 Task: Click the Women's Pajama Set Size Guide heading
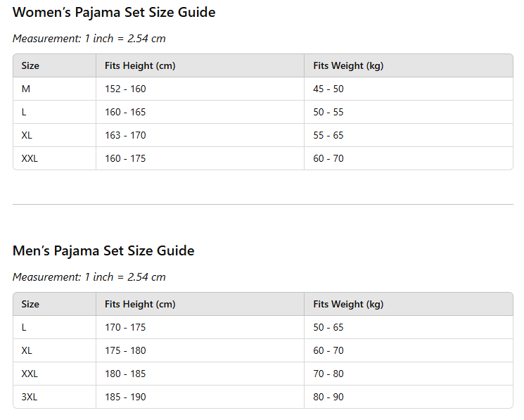click(114, 13)
